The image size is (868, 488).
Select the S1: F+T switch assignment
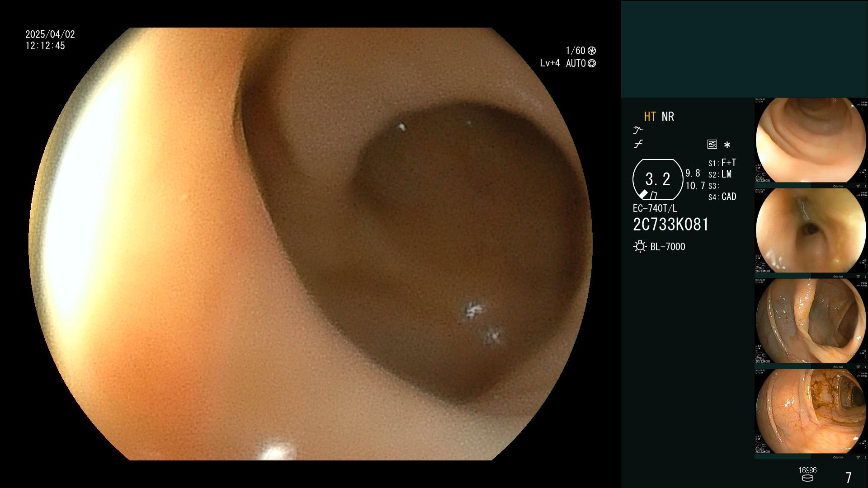coord(722,163)
